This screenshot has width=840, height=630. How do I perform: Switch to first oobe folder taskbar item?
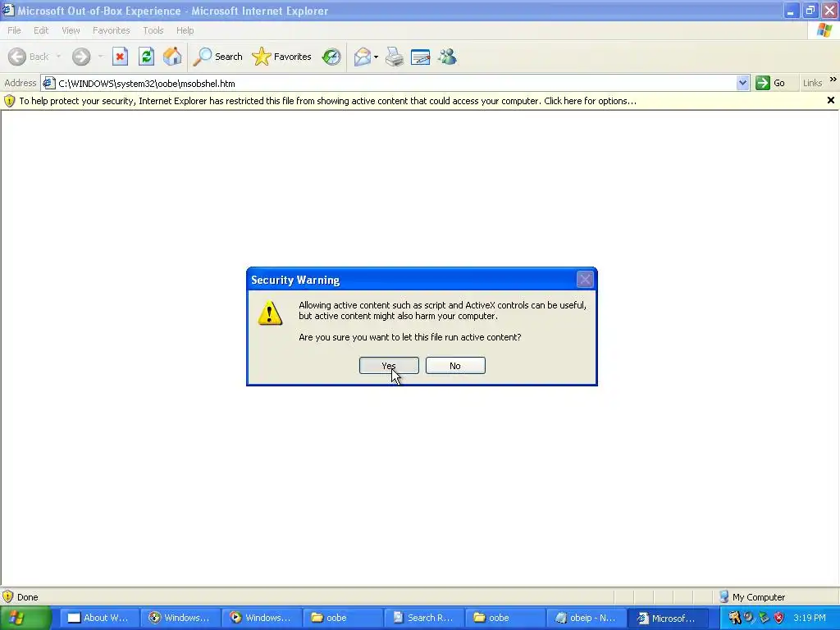pyautogui.click(x=342, y=618)
